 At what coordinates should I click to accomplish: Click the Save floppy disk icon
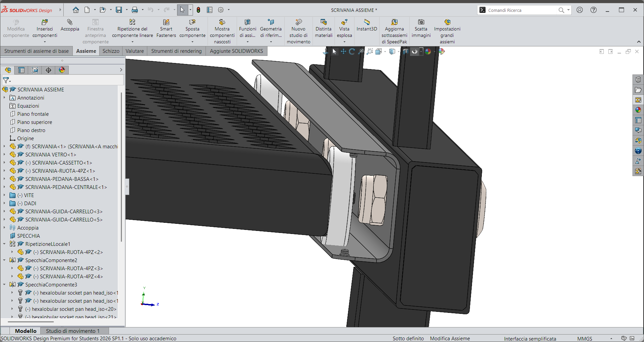(119, 10)
